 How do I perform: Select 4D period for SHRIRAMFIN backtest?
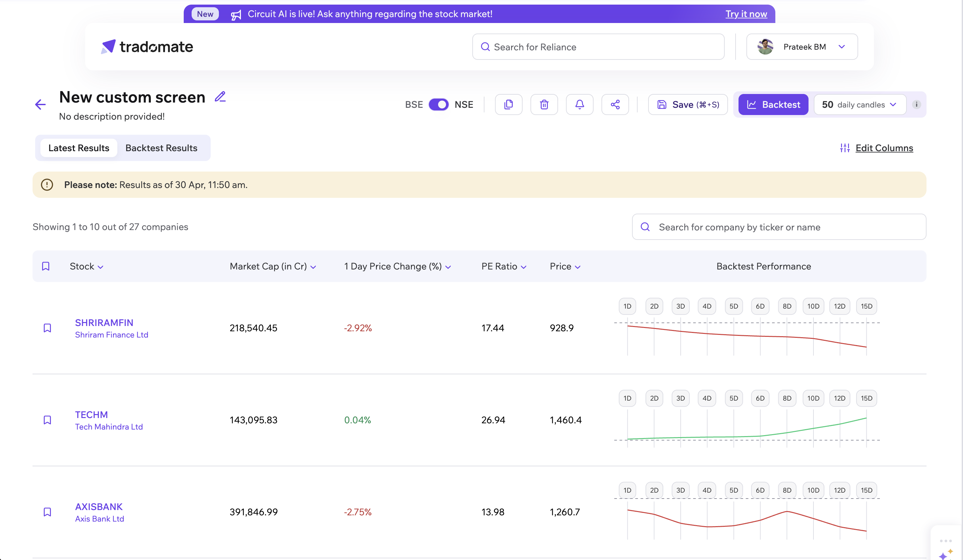click(707, 306)
